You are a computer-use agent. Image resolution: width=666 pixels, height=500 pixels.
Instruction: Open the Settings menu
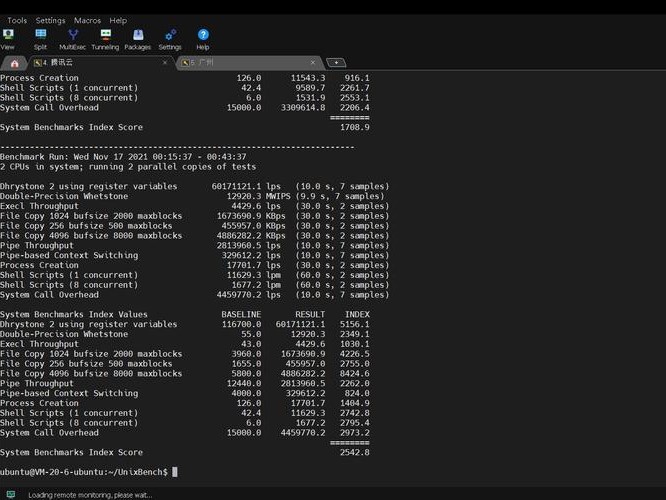click(51, 20)
